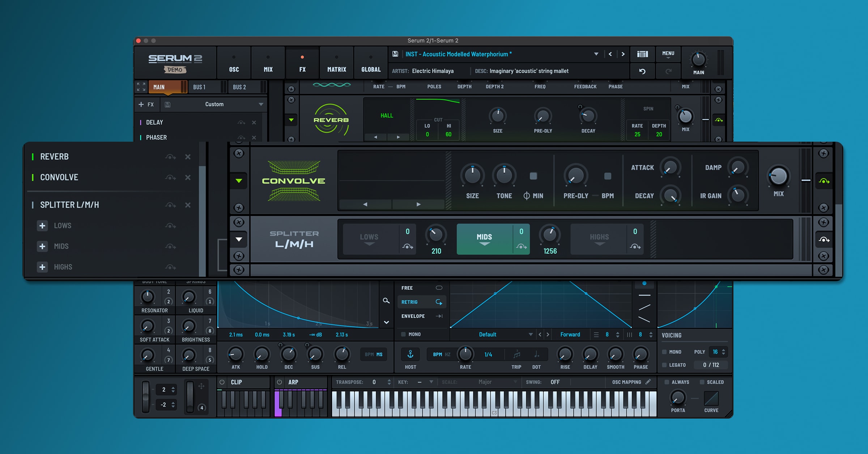Viewport: 868px width, 454px height.
Task: Switch to the MIX tab
Action: (x=268, y=63)
